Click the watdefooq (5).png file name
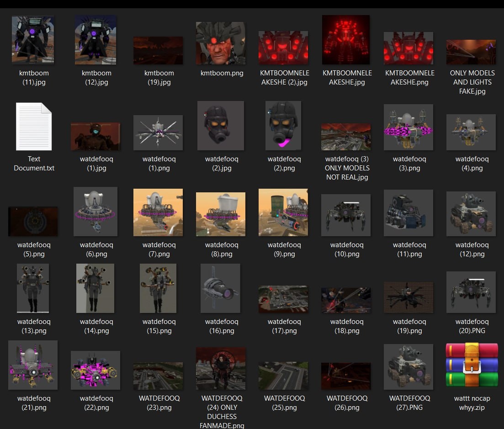 [x=34, y=249]
